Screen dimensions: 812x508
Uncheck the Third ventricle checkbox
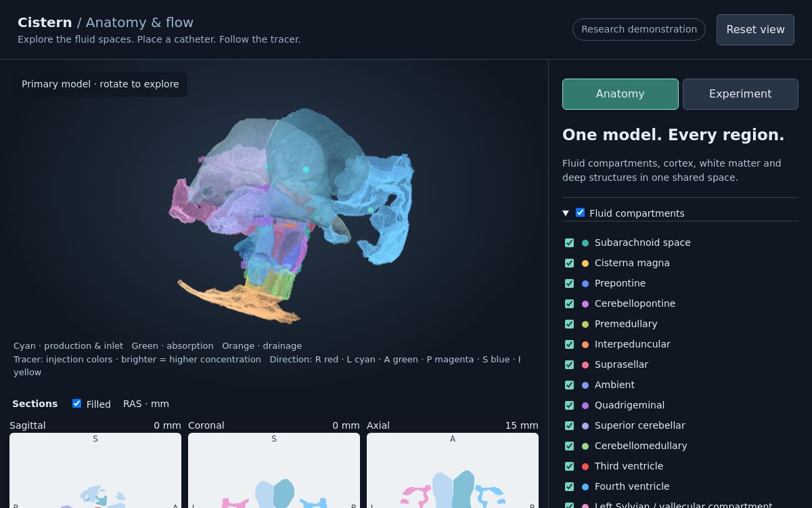pos(569,466)
